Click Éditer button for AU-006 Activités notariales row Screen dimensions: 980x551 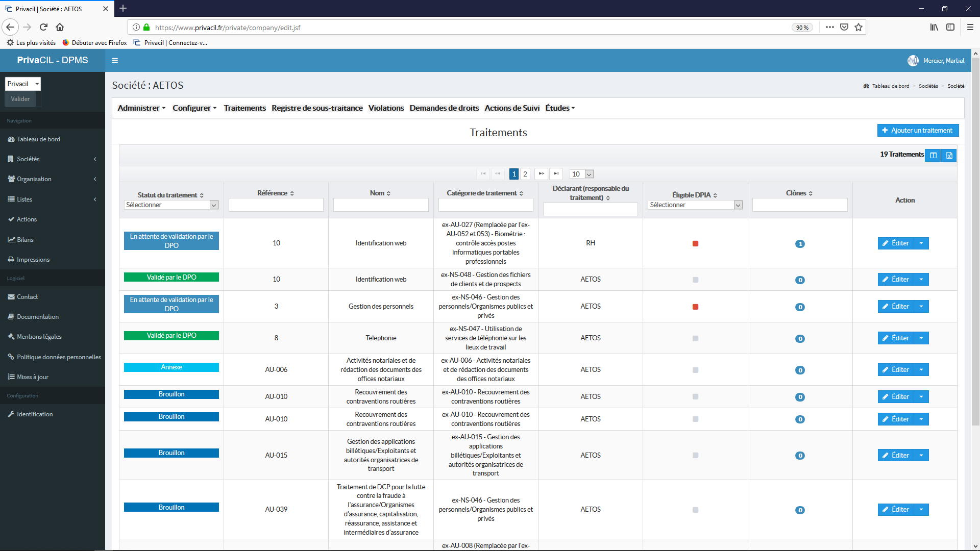(x=895, y=369)
